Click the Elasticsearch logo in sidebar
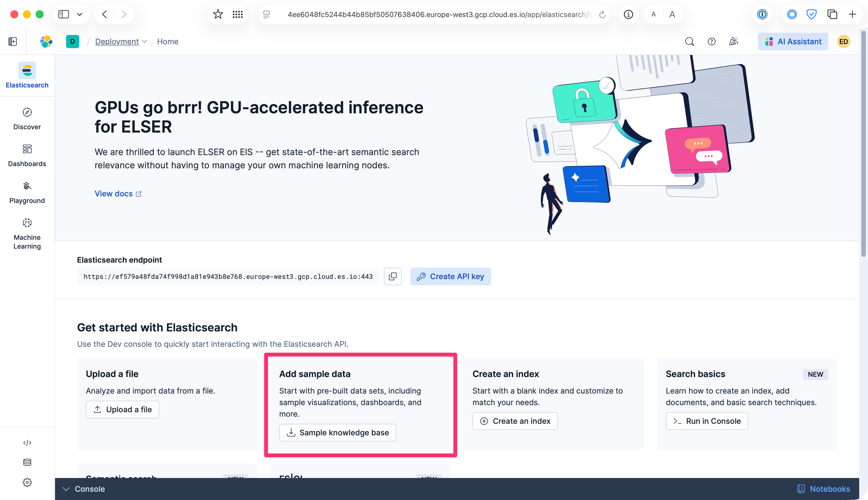Image resolution: width=868 pixels, height=500 pixels. pos(27,70)
